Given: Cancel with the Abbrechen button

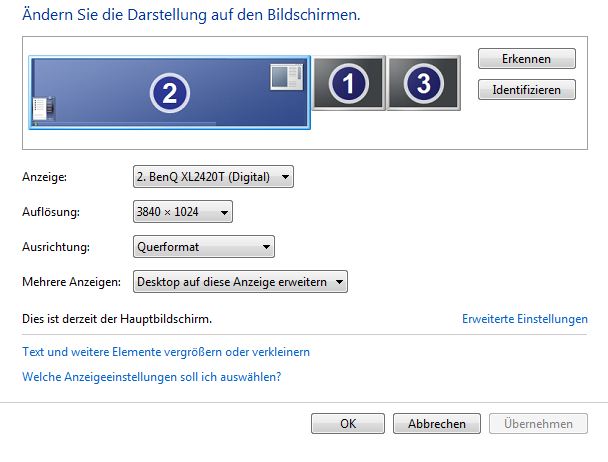Looking at the screenshot, I should (437, 424).
